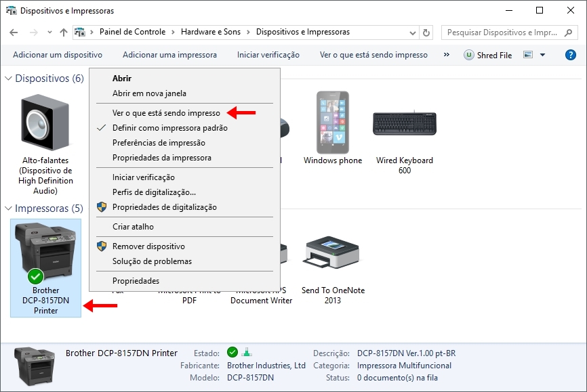Image resolution: width=587 pixels, height=392 pixels.
Task: Select the Alto-falantes speaker device icon
Action: 45,123
